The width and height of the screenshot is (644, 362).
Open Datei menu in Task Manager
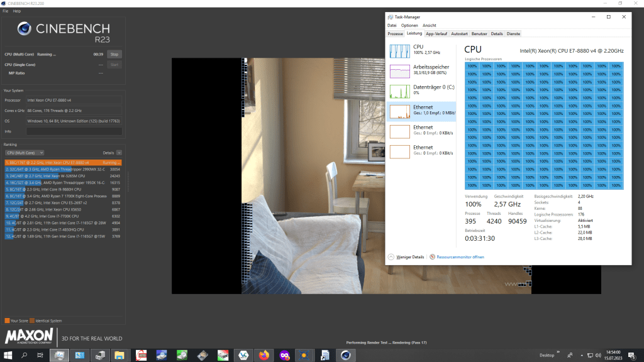392,25
